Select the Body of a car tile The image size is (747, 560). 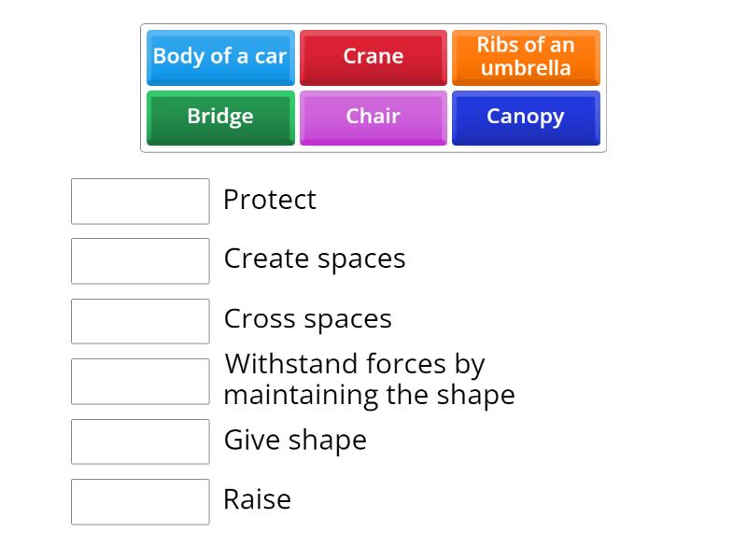(x=220, y=57)
